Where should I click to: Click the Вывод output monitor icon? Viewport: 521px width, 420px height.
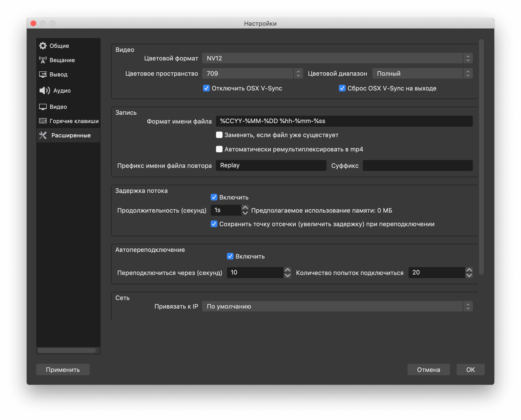[x=43, y=74]
